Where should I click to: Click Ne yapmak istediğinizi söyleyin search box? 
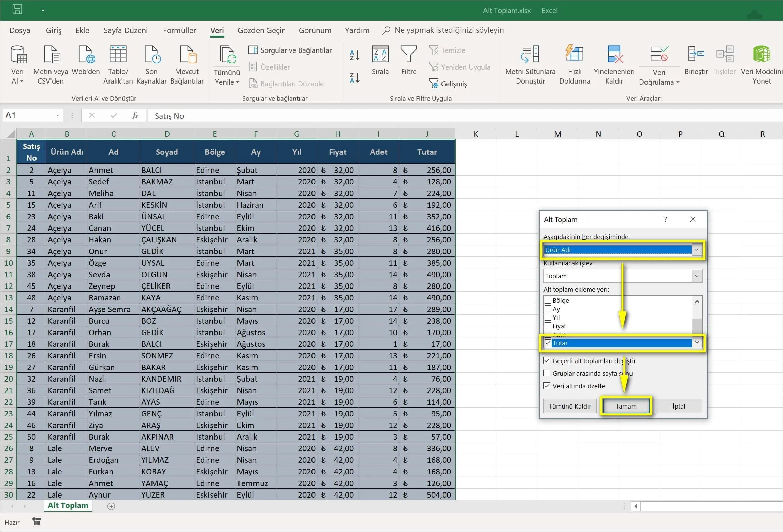(444, 30)
